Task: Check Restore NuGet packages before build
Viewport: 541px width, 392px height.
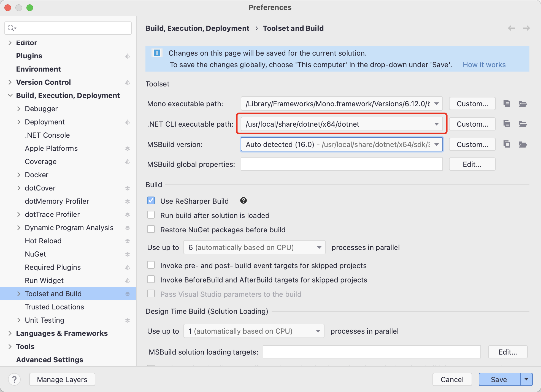Action: tap(151, 229)
